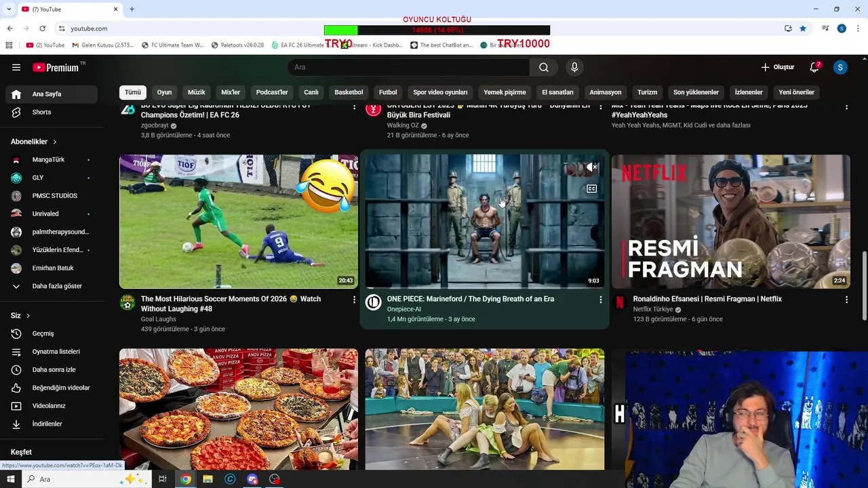Click the Oluştur create button
Screen dimensions: 868x488
[x=777, y=67]
